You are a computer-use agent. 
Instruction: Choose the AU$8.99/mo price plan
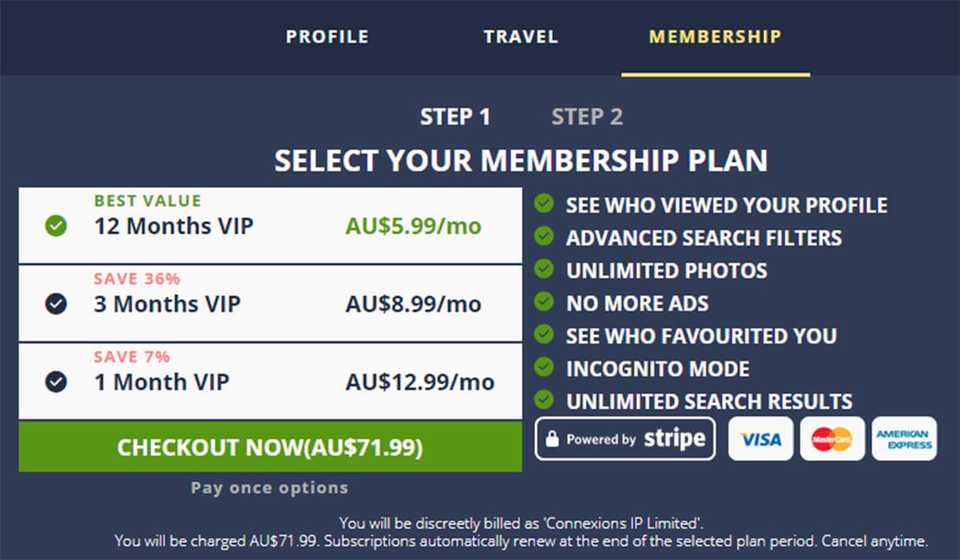point(413,304)
